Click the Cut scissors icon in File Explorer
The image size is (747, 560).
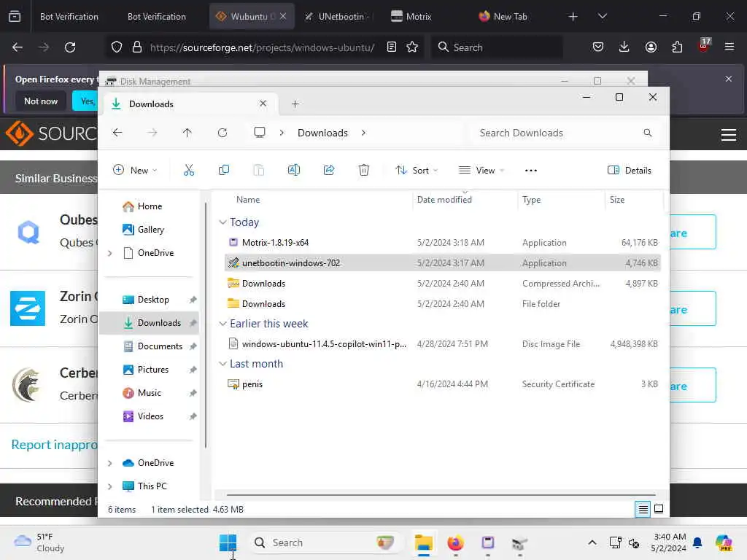[189, 170]
